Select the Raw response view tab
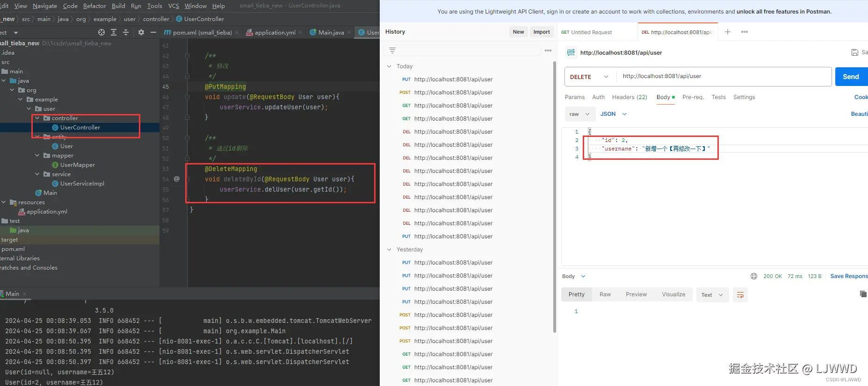Image resolution: width=868 pixels, height=386 pixels. click(x=605, y=294)
